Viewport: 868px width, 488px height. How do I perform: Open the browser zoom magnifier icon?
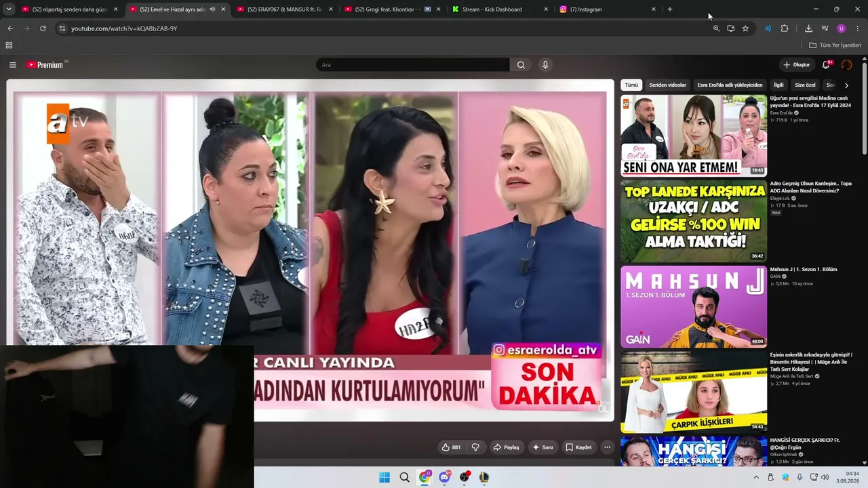click(716, 28)
